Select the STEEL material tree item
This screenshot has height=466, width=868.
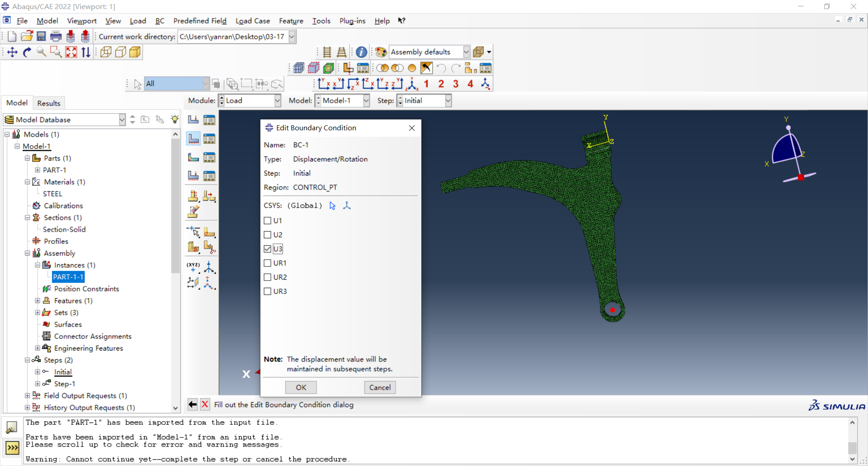pyautogui.click(x=52, y=194)
